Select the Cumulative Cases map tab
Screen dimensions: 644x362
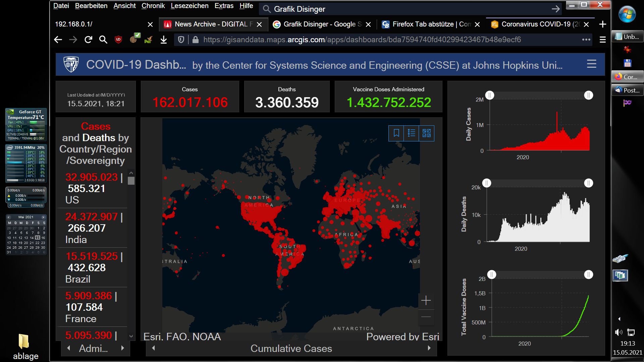(x=291, y=349)
